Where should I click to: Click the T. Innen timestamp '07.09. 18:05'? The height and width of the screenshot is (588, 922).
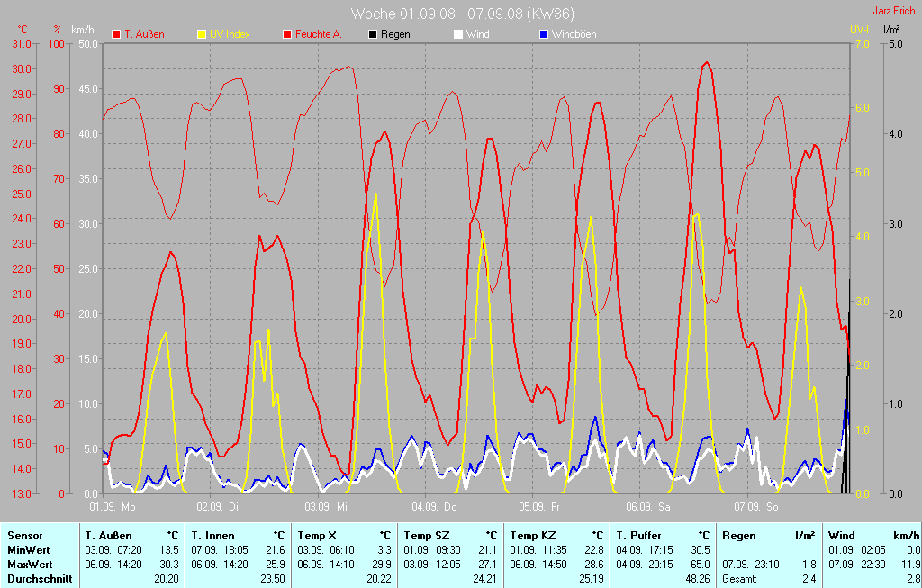(x=220, y=550)
